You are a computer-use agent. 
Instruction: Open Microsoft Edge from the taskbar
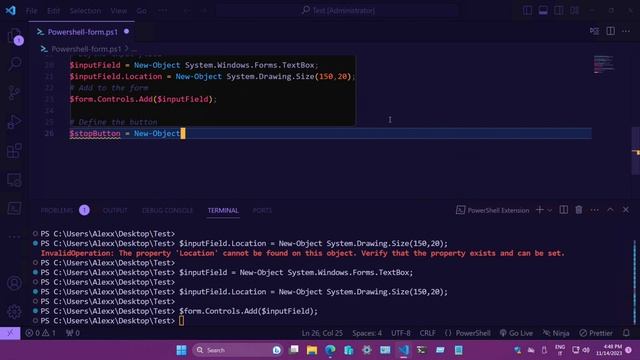coord(330,350)
